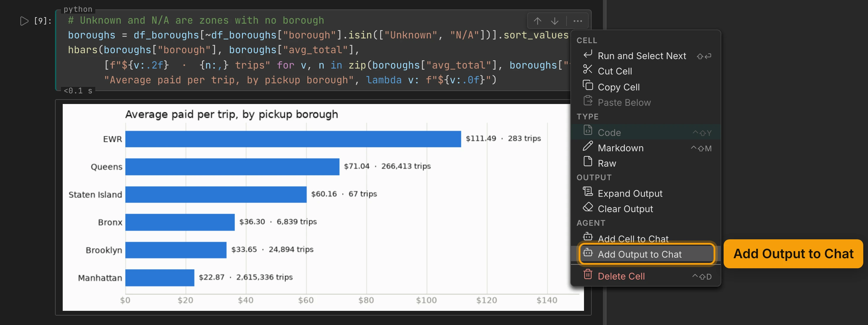This screenshot has height=325, width=868.
Task: Click the trash icon beside Delete Cell
Action: pos(587,274)
